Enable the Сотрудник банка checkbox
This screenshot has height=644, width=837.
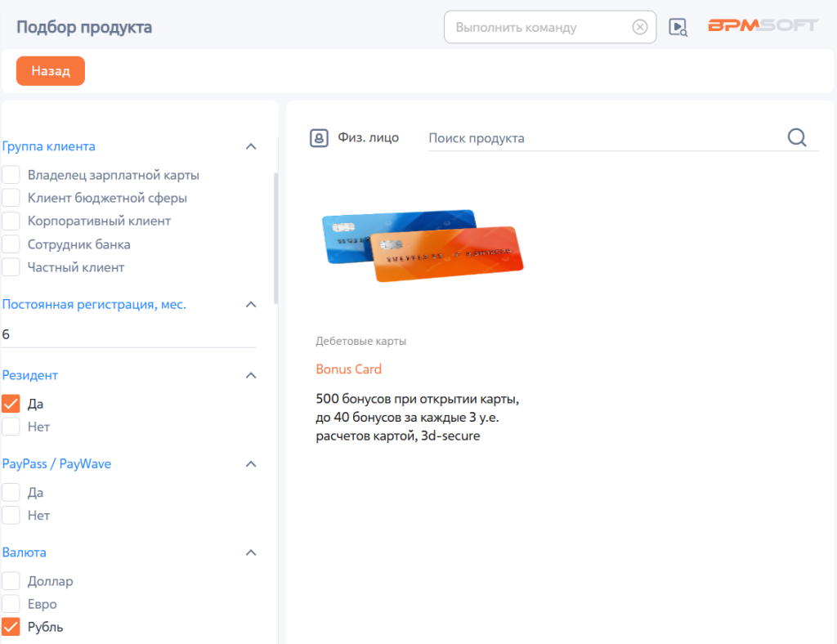click(11, 244)
